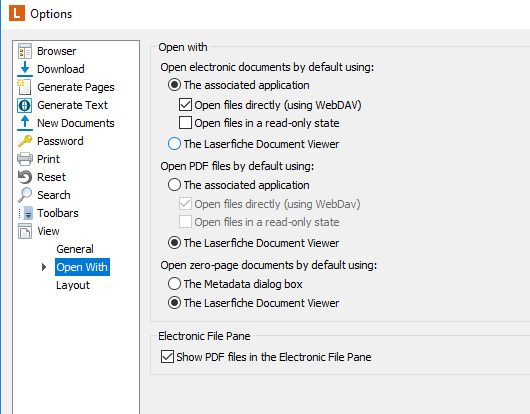Screen dimensions: 530x414
Task: Open Password options
Action: pos(60,141)
